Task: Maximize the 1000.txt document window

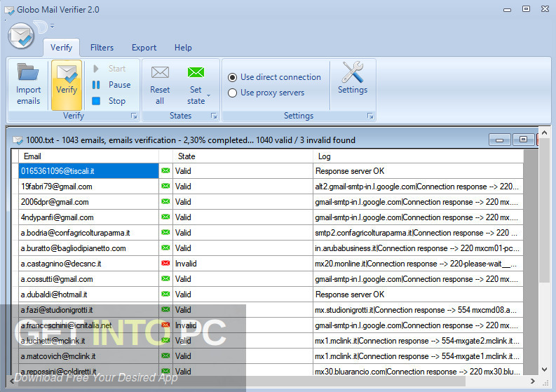Action: point(523,140)
